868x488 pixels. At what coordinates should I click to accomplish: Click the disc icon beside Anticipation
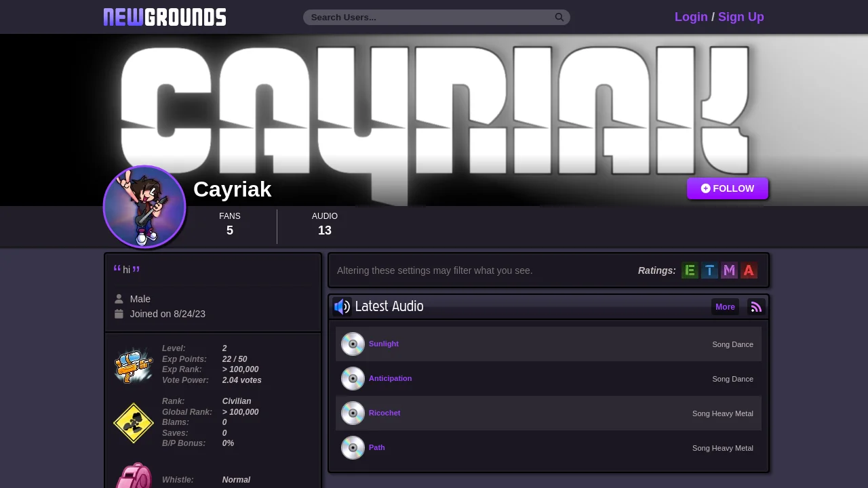point(353,378)
